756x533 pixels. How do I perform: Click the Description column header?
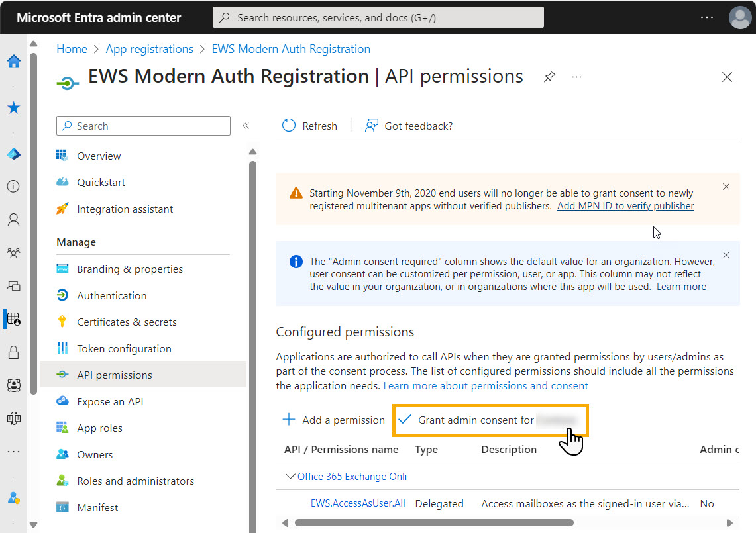coord(509,449)
